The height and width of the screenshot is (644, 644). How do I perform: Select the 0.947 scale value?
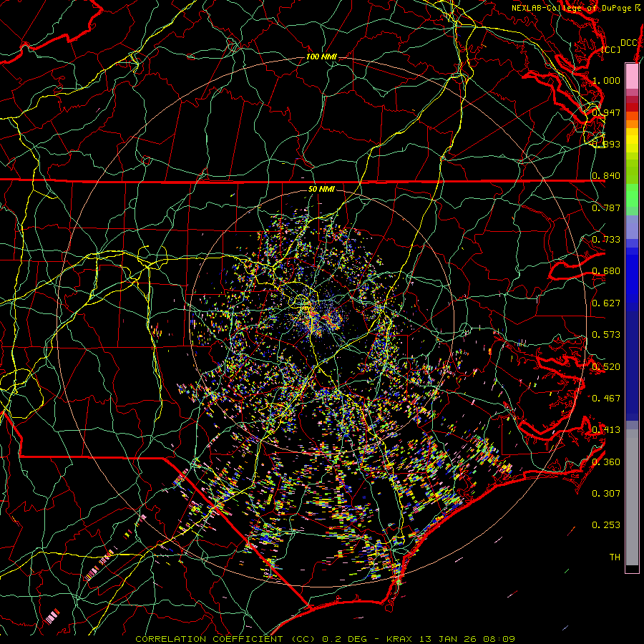click(606, 112)
